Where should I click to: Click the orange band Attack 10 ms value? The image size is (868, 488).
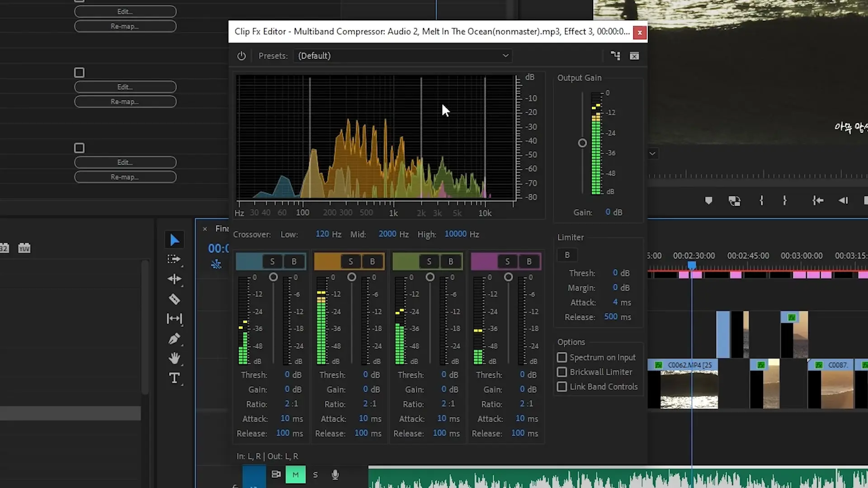click(363, 418)
